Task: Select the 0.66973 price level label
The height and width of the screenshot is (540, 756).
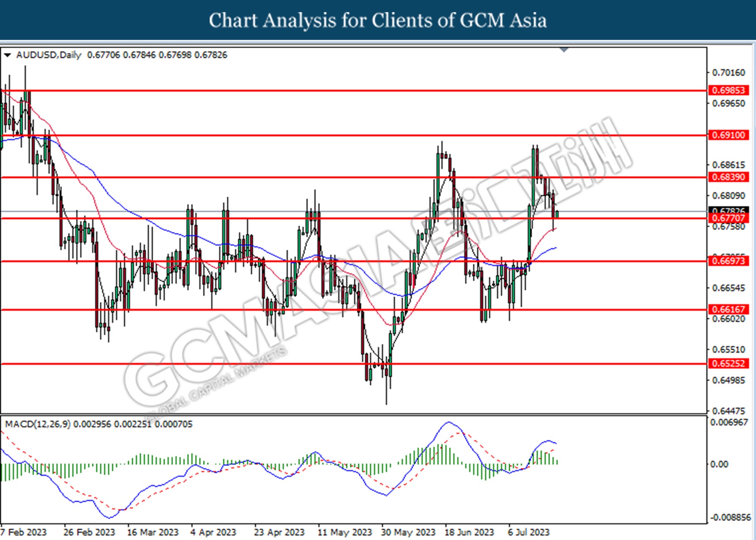Action: (x=728, y=261)
